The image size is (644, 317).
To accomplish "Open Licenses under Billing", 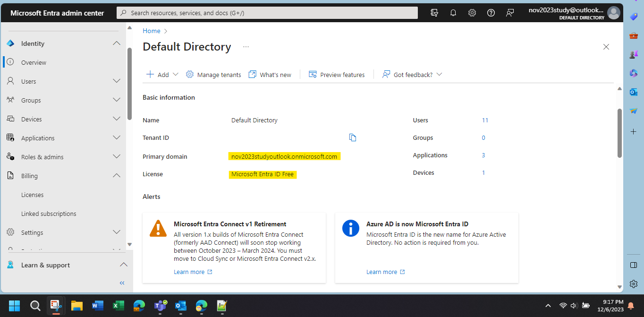I will (32, 195).
